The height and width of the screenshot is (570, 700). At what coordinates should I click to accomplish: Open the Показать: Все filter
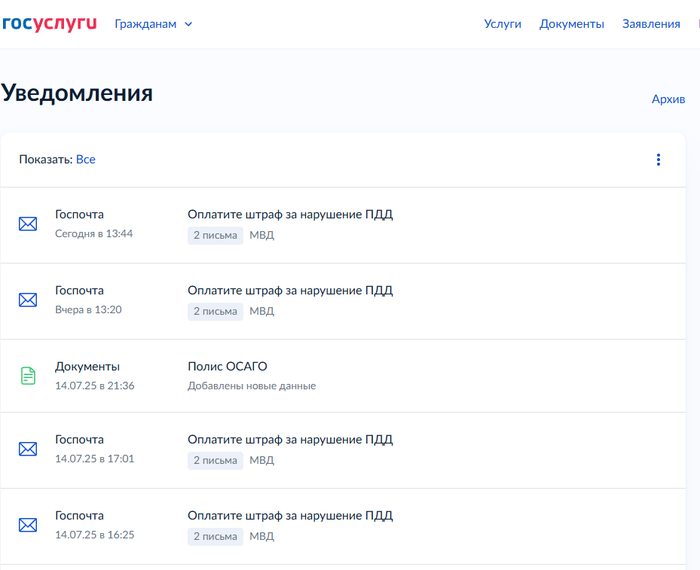click(86, 159)
